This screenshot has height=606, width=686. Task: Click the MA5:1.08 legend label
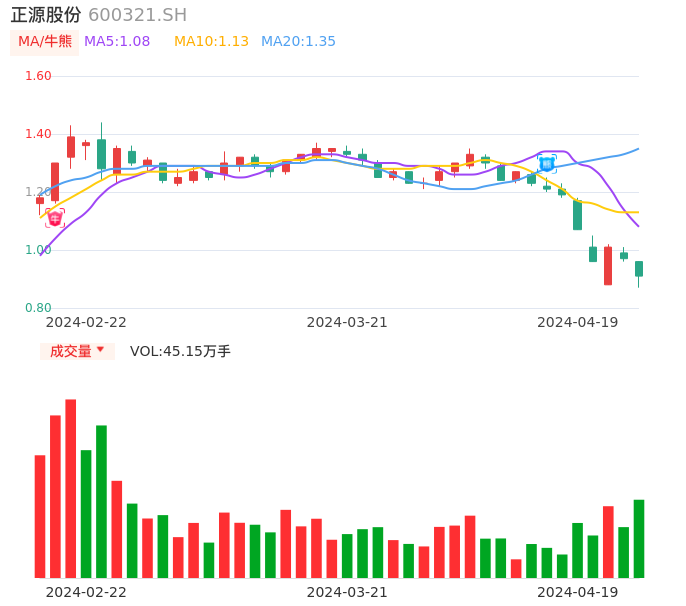tap(117, 42)
